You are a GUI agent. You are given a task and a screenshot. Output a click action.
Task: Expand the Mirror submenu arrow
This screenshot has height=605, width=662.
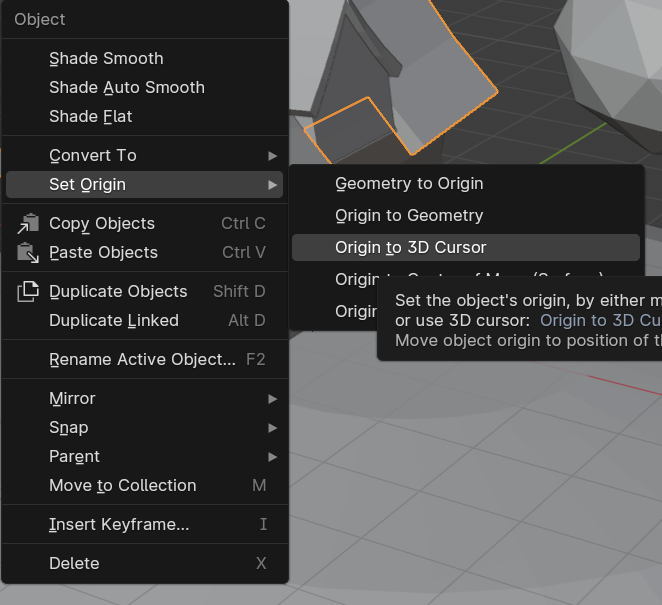point(273,399)
